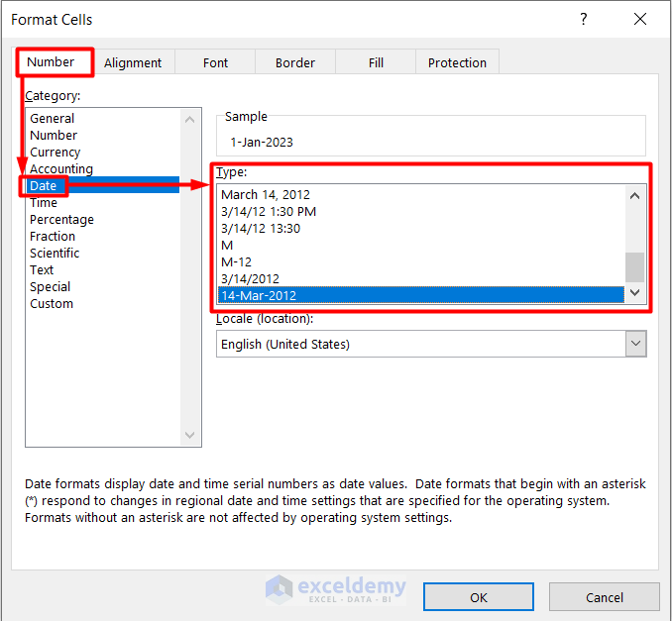The image size is (672, 621).
Task: Click the Type list scroll up arrow
Action: [x=634, y=196]
